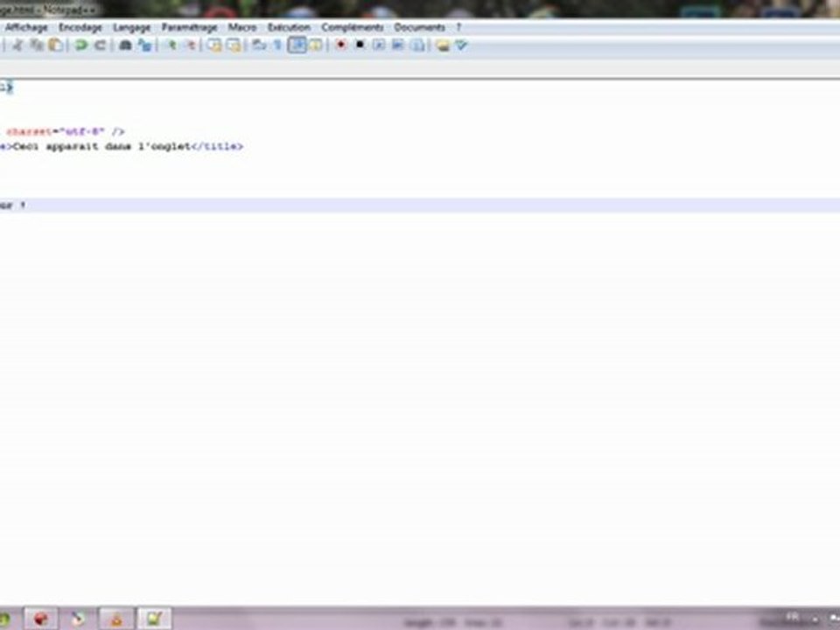This screenshot has height=630, width=840.
Task: Open the Macro menu
Action: click(x=242, y=27)
